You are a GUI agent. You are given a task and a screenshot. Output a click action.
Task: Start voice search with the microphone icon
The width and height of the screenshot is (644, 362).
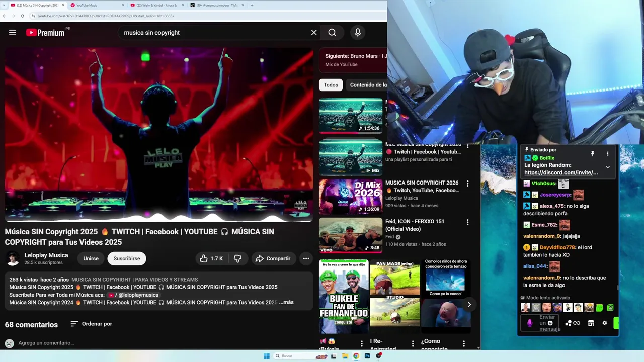(x=358, y=33)
